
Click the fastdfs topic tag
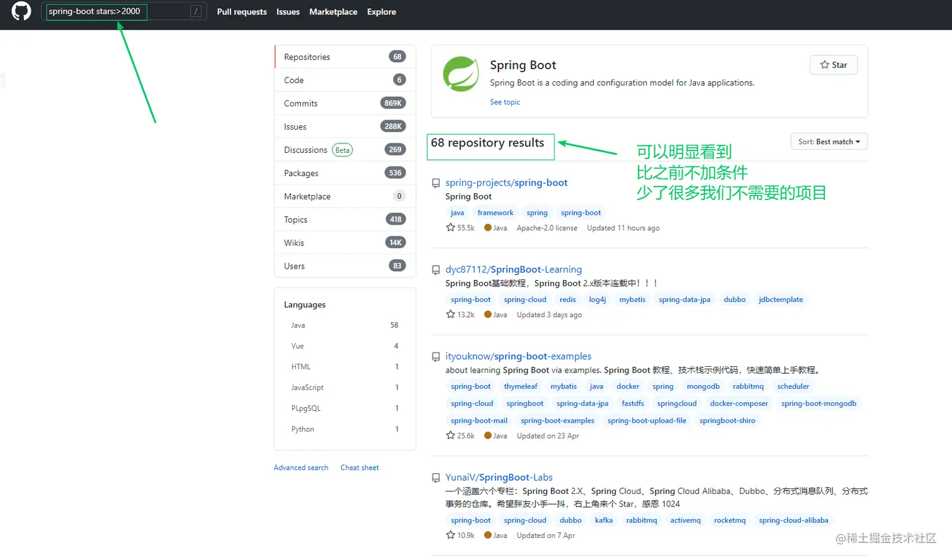[633, 403]
